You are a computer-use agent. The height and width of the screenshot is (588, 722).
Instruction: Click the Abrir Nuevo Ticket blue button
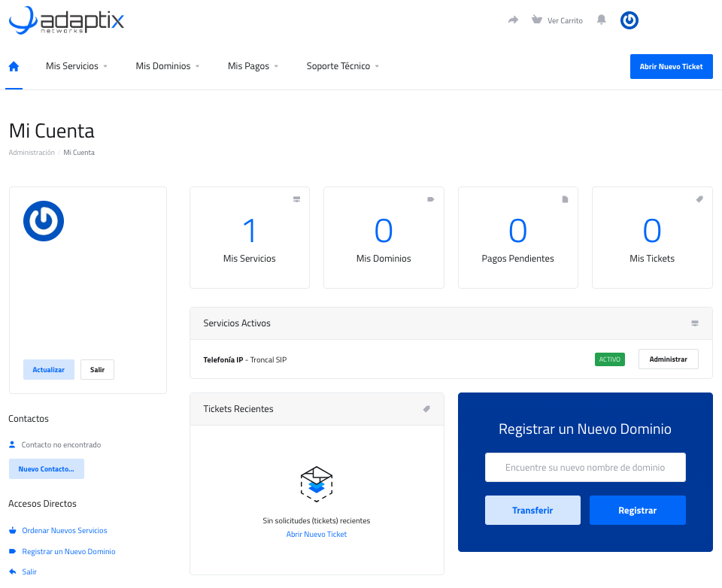(671, 66)
